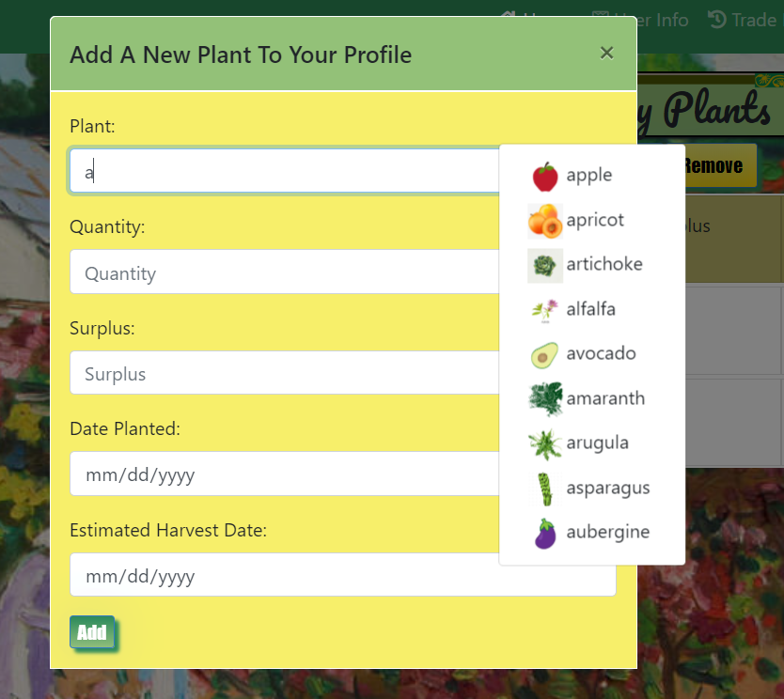Close the Add New Plant dialog
Viewport: 784px width, 699px height.
[x=607, y=54]
